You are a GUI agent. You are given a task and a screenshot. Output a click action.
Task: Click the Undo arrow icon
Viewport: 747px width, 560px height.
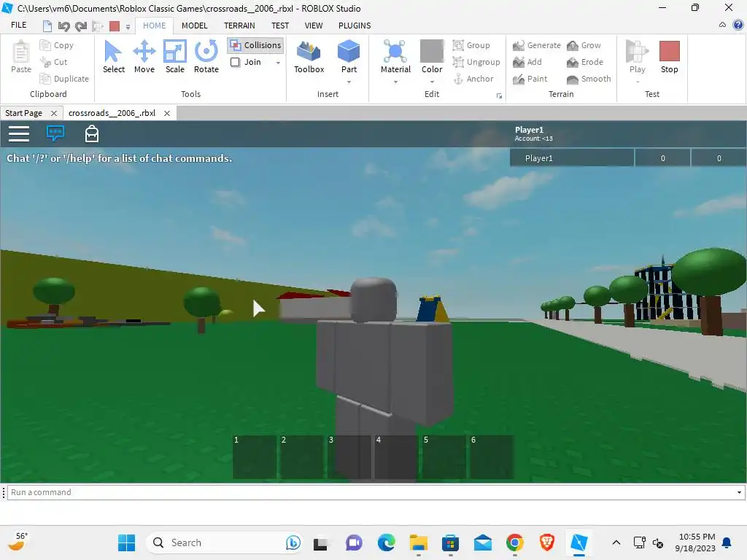click(64, 26)
